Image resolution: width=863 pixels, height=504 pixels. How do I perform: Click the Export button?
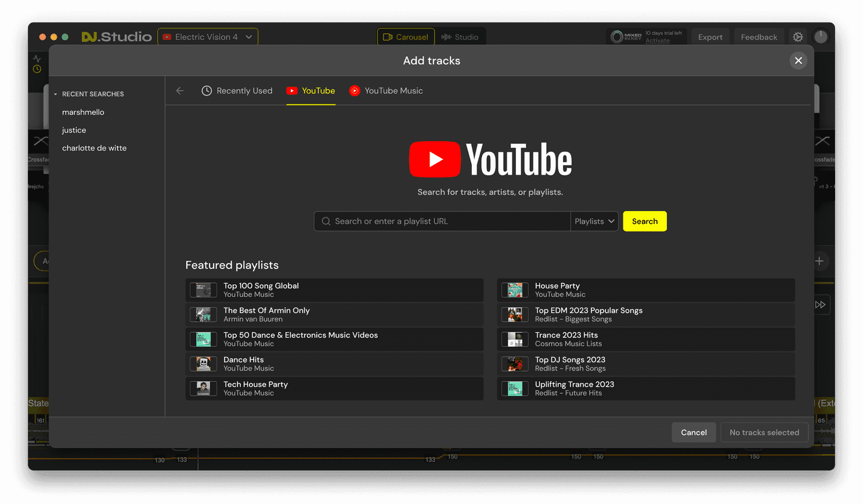point(710,37)
